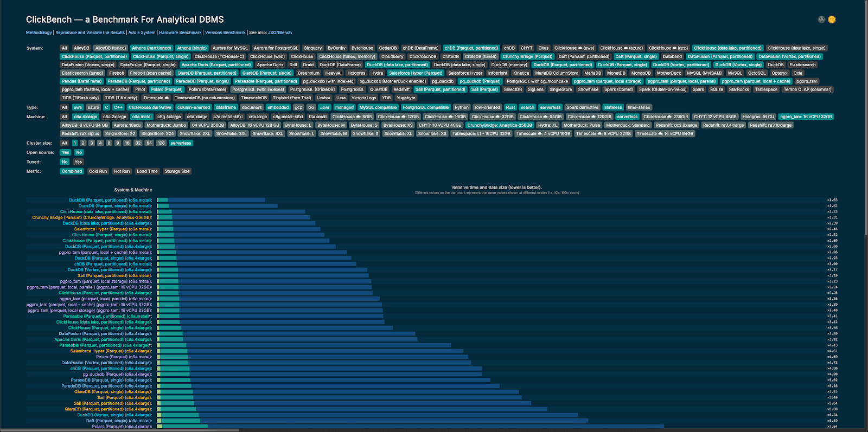Toggle the c6a.4xlarge machine filter
This screenshot has height=432, width=868.
[86, 117]
